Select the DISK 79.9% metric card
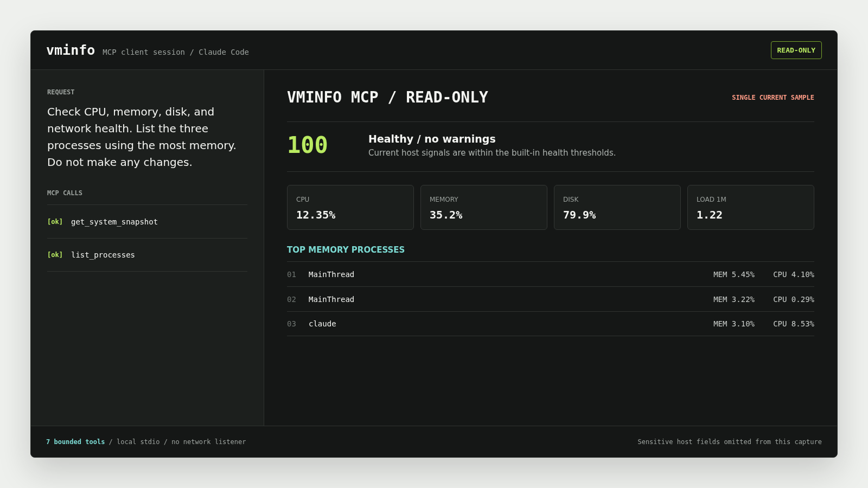 tap(617, 207)
